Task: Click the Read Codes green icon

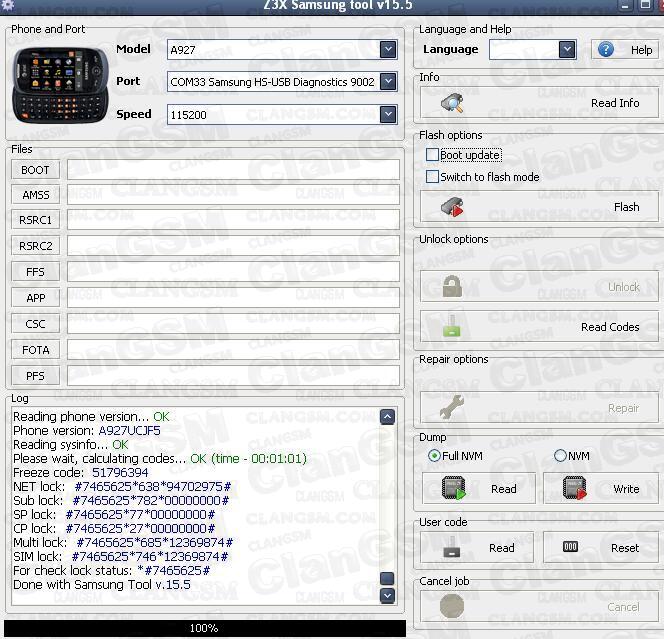Action: 452,326
